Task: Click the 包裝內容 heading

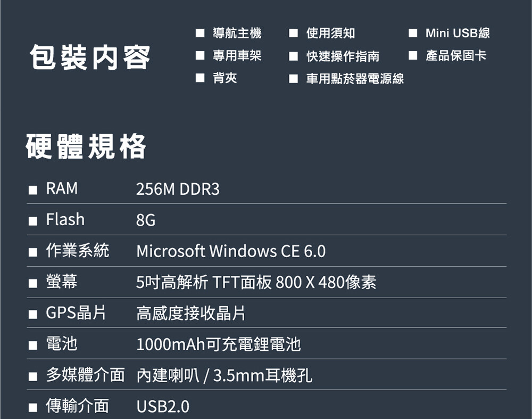Action: pyautogui.click(x=90, y=57)
